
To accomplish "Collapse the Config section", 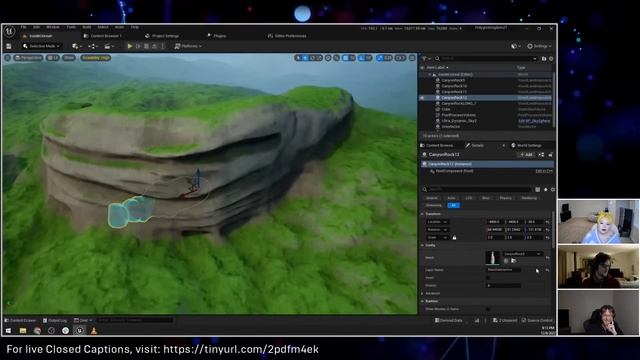I will pos(423,245).
